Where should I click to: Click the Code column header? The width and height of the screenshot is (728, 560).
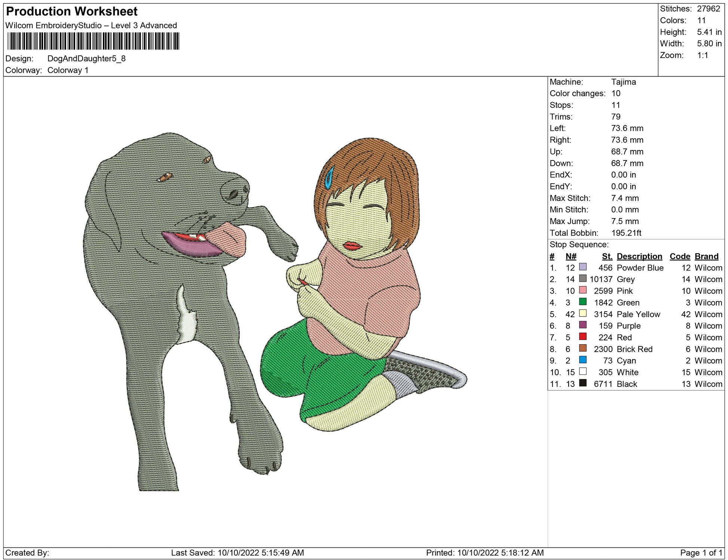[x=679, y=256]
